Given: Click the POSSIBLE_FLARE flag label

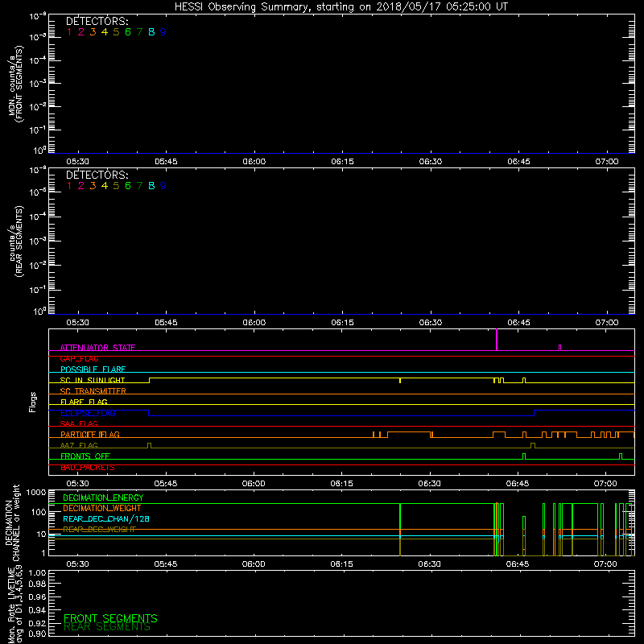Looking at the screenshot, I should tap(93, 369).
